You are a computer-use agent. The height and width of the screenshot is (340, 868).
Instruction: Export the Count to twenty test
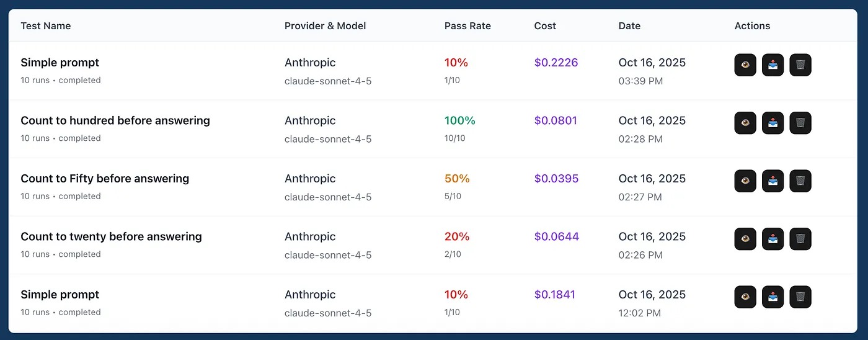pos(773,239)
